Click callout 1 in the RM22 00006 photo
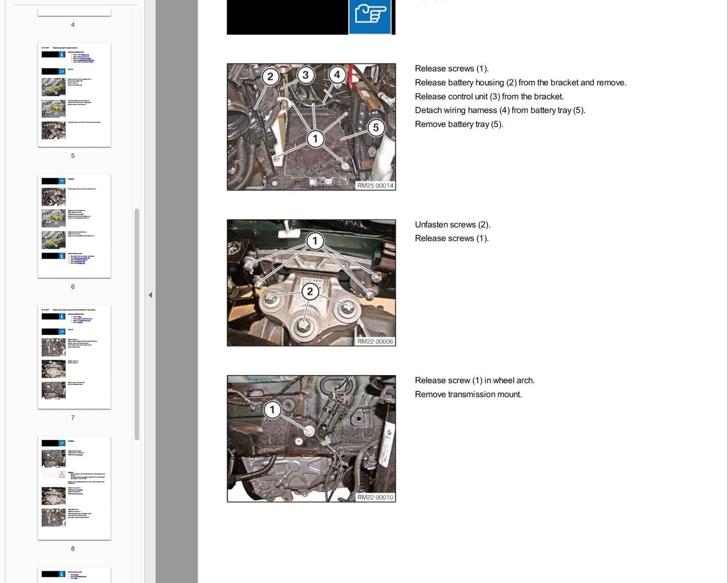728x583 pixels. click(315, 241)
